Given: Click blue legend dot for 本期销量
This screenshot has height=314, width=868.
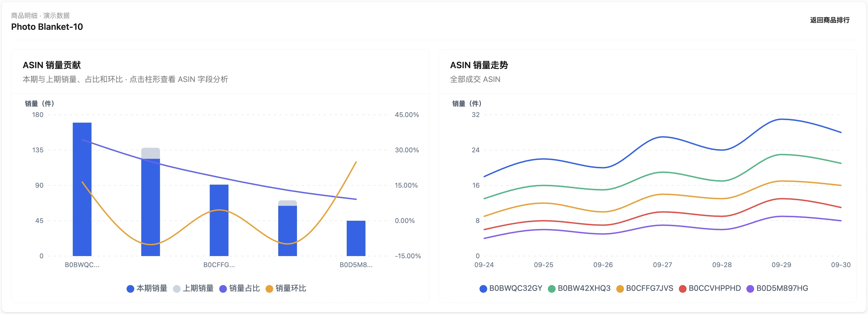Looking at the screenshot, I should pyautogui.click(x=130, y=289).
